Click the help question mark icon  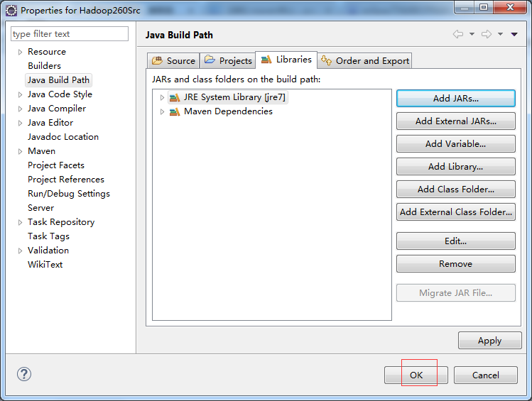coord(24,374)
